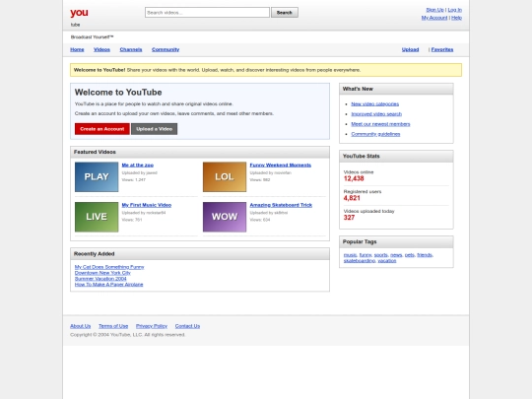This screenshot has width=532, height=399.
Task: Open 'Improved video search' in What's New
Action: (376, 114)
